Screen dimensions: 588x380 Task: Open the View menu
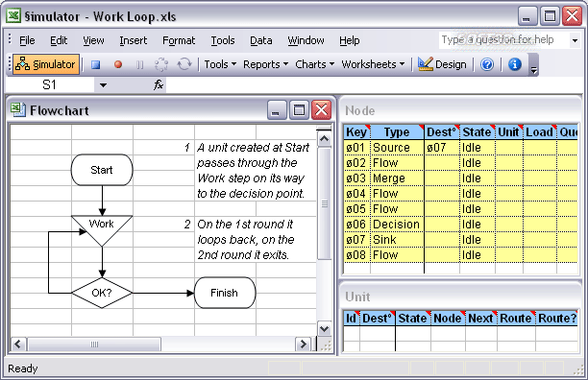coord(93,40)
